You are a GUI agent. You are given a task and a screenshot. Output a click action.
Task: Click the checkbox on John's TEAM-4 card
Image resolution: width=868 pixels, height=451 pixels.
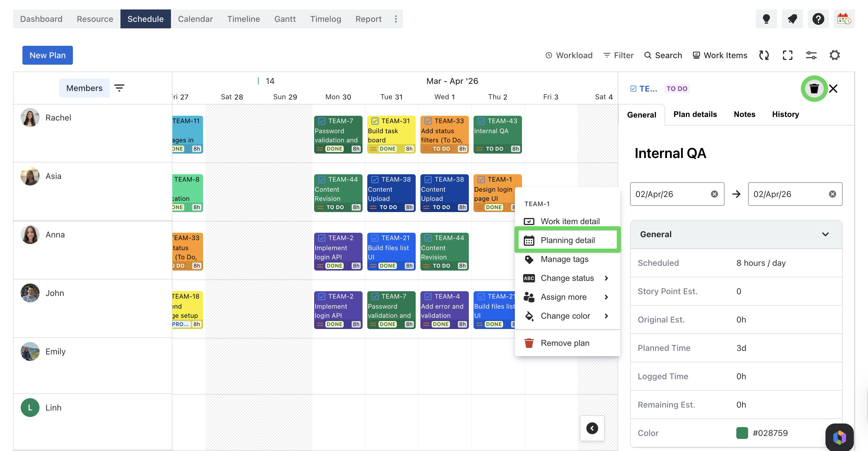click(x=428, y=297)
